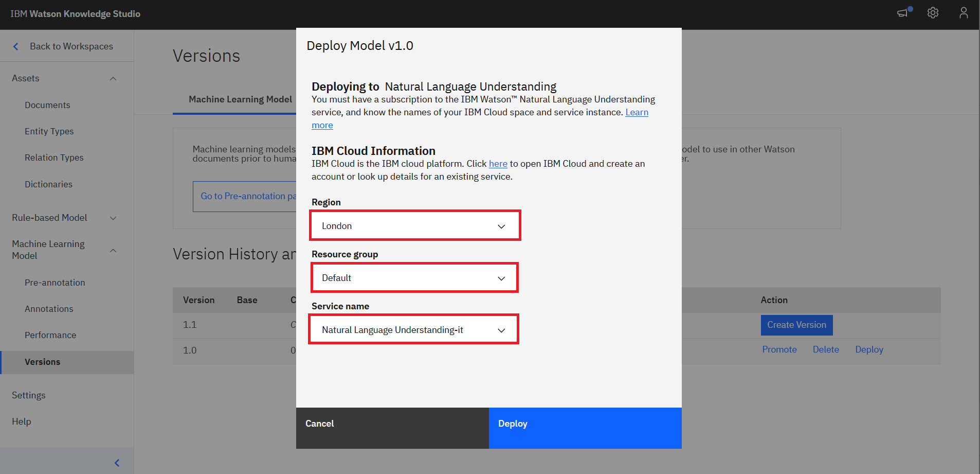Open Pre-annotation in the sidebar
The width and height of the screenshot is (980, 474).
coord(55,283)
